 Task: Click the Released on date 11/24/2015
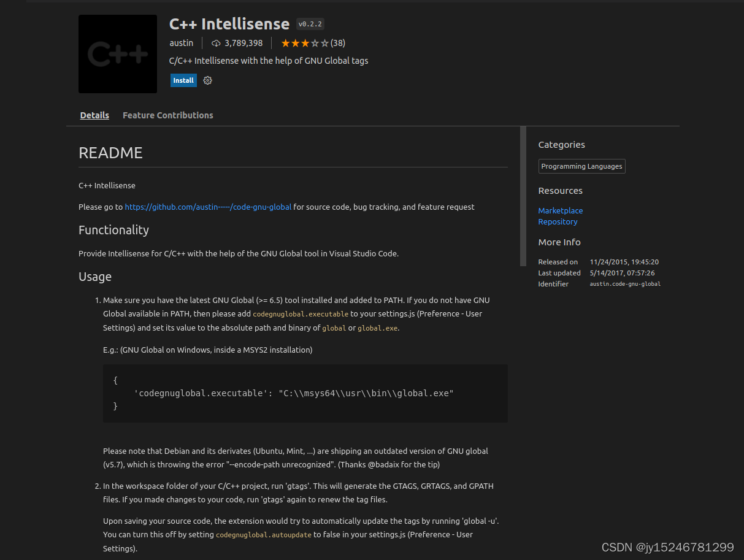point(624,262)
